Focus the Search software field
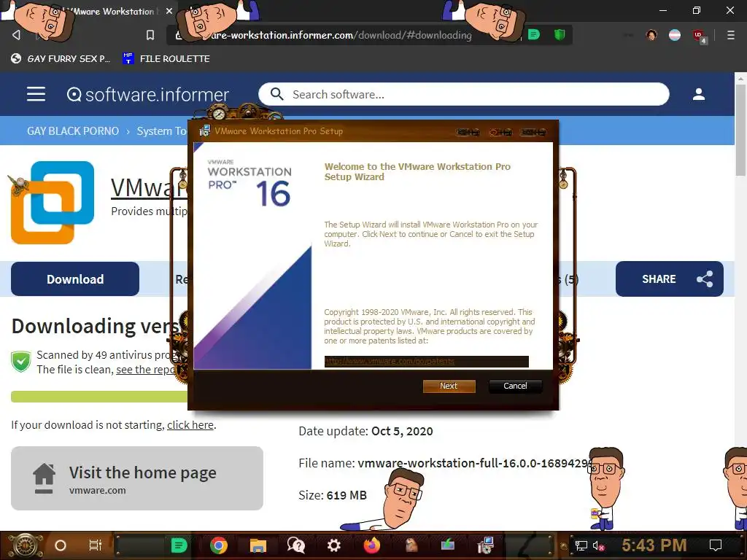Image resolution: width=747 pixels, height=560 pixels. [464, 94]
